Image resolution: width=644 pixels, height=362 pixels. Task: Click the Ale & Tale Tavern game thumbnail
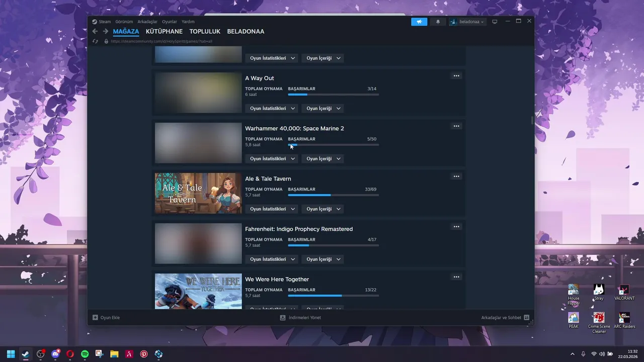click(198, 193)
